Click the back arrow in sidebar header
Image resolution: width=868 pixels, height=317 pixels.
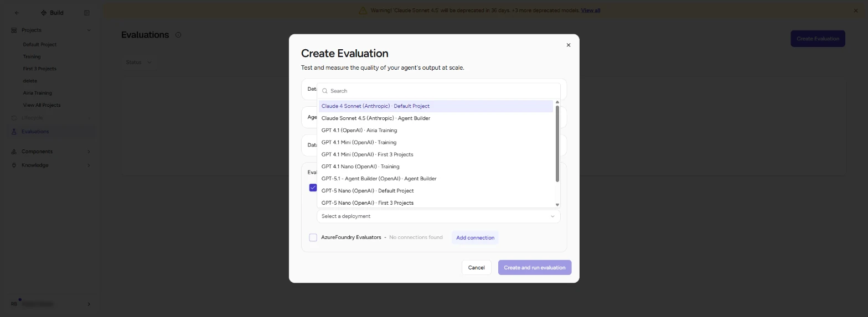coord(17,13)
